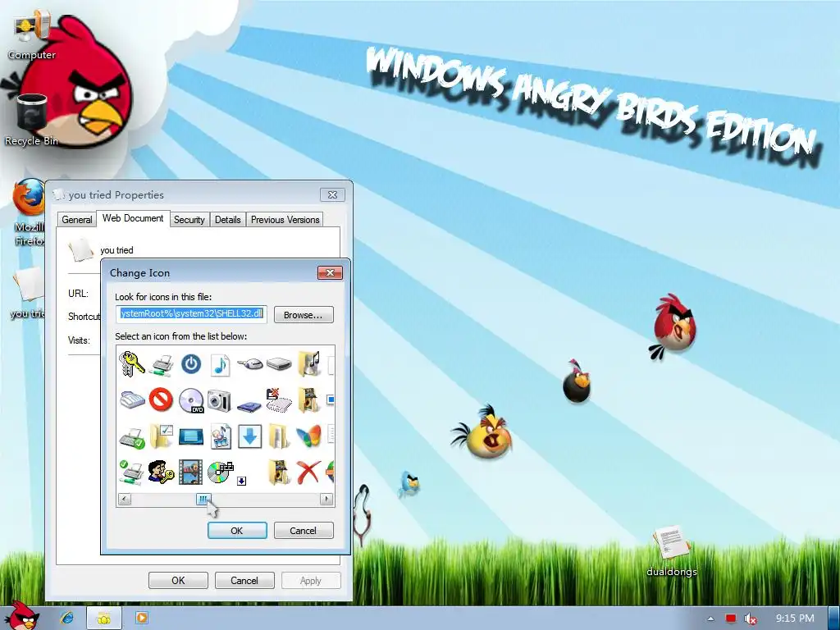Select the blue screen with lines icon
Image resolution: width=840 pixels, height=630 pixels.
(x=190, y=436)
